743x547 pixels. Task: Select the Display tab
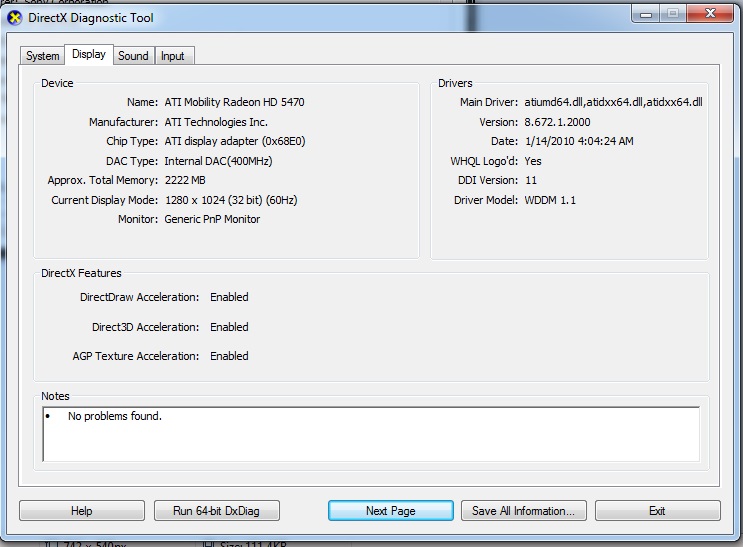89,55
